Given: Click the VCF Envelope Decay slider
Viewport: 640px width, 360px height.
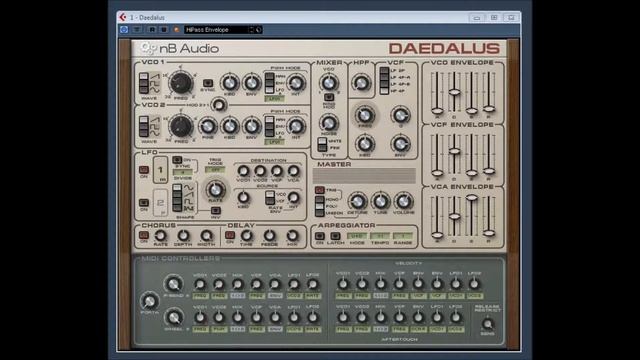Looking at the screenshot, I should [454, 151].
